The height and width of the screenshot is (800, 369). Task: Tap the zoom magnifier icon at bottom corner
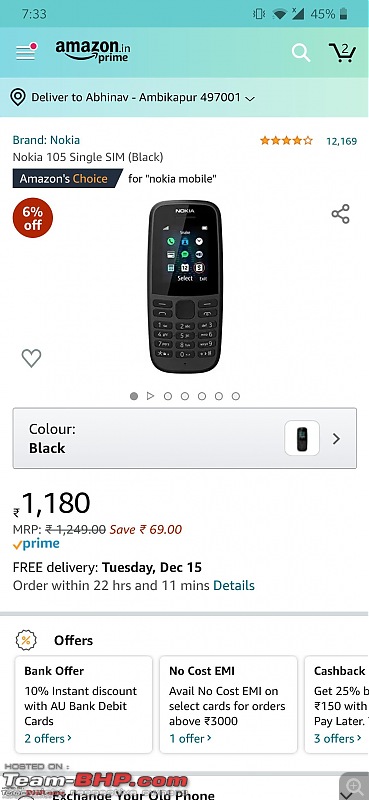353,785
